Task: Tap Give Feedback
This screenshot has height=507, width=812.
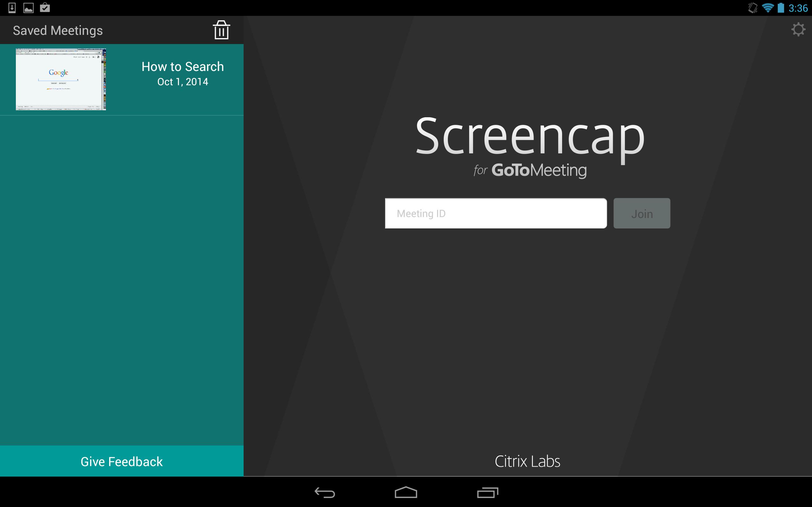Action: tap(121, 461)
